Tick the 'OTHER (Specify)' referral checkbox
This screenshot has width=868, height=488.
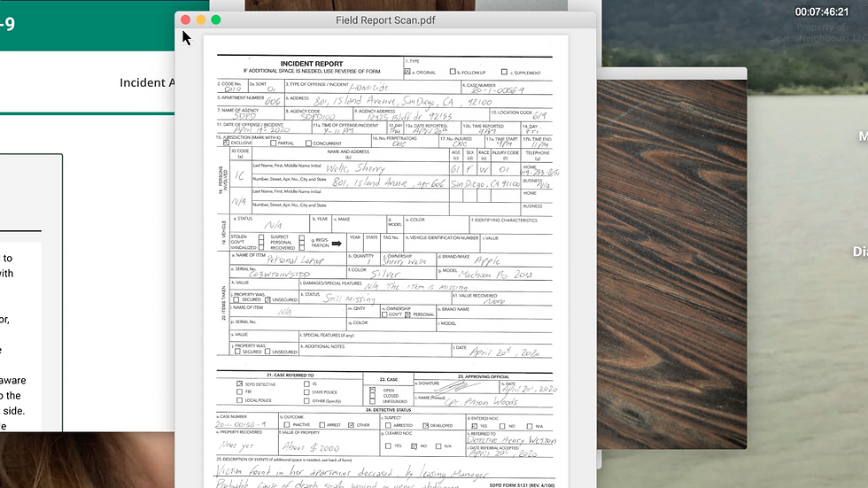[306, 400]
